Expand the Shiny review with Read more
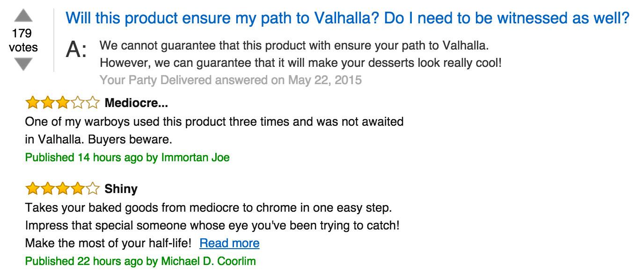644x272 pixels. pos(229,243)
